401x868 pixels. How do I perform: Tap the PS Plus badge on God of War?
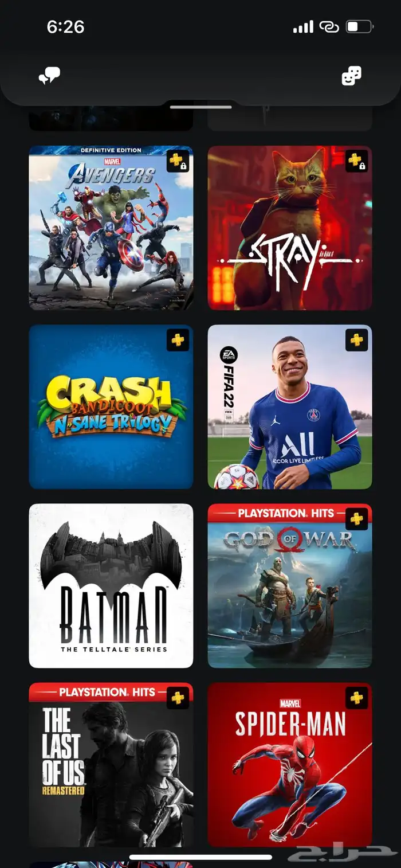point(357,519)
